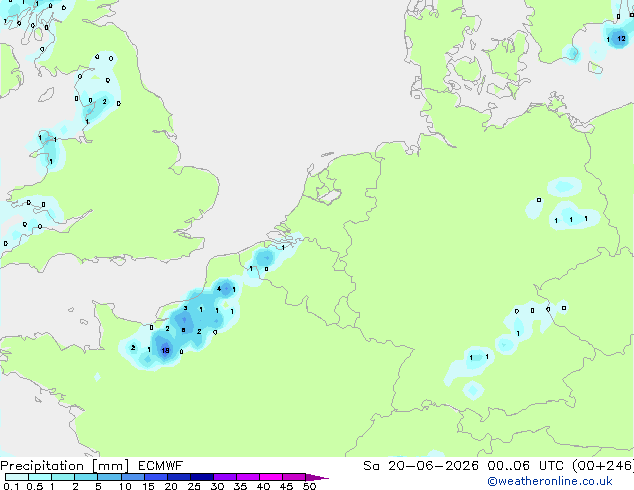The width and height of the screenshot is (634, 490).
Task: Click the '00..06 UTC' time range text
Action: tap(525, 466)
